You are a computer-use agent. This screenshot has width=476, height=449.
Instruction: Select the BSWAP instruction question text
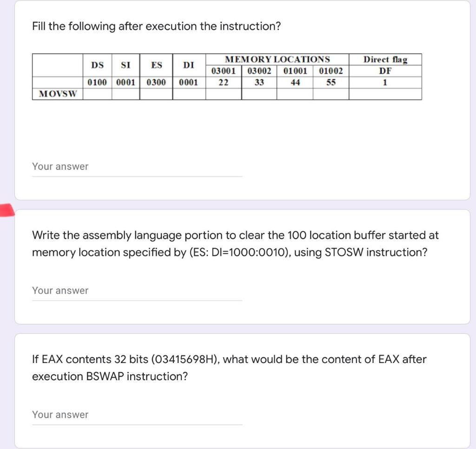(229, 368)
